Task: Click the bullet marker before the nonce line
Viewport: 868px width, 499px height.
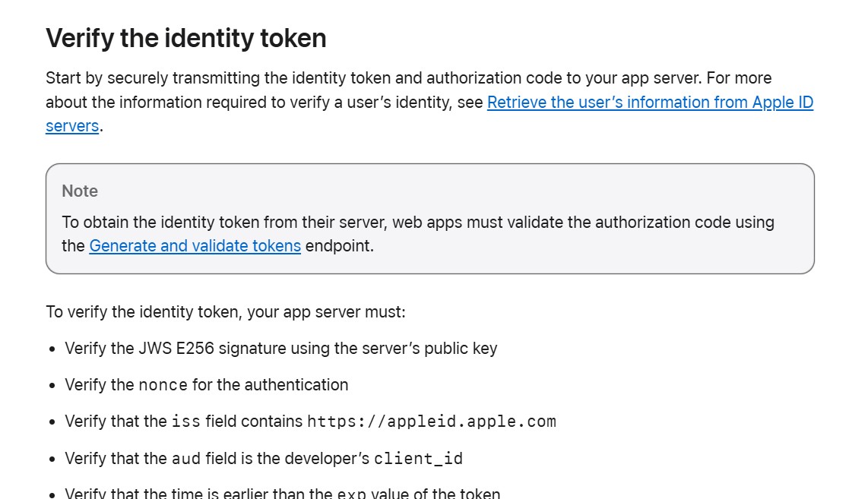Action: tap(52, 386)
